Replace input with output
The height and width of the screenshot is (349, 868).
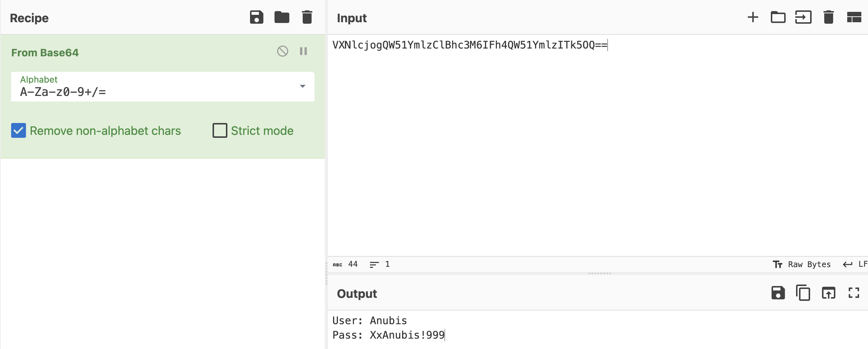[x=828, y=293]
